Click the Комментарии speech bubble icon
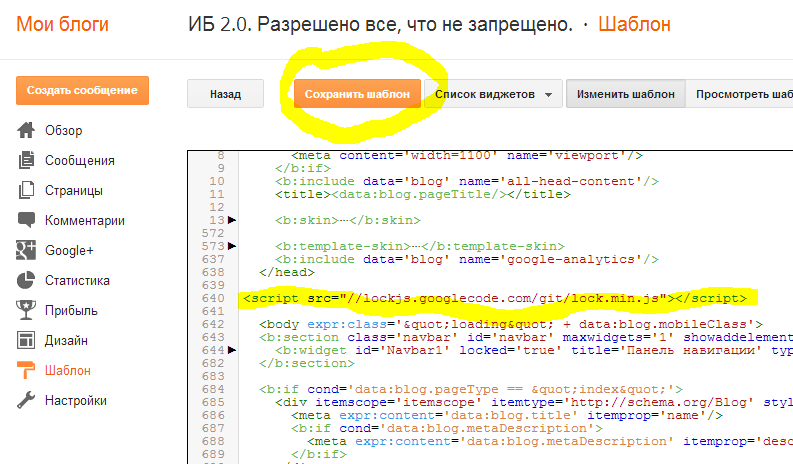Screen dimensions: 793x464 click(x=26, y=220)
